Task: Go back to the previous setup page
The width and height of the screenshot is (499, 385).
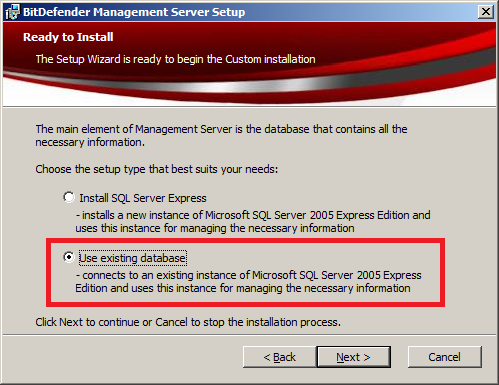Action: click(x=279, y=357)
